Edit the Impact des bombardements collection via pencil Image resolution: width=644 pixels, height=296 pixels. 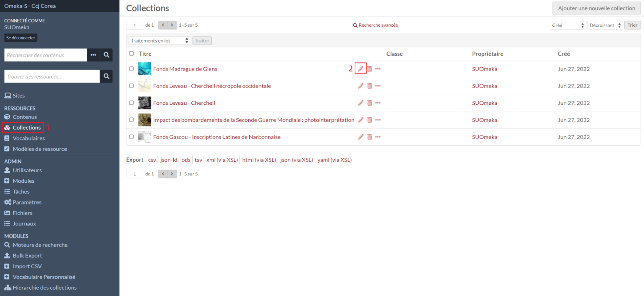click(x=360, y=120)
